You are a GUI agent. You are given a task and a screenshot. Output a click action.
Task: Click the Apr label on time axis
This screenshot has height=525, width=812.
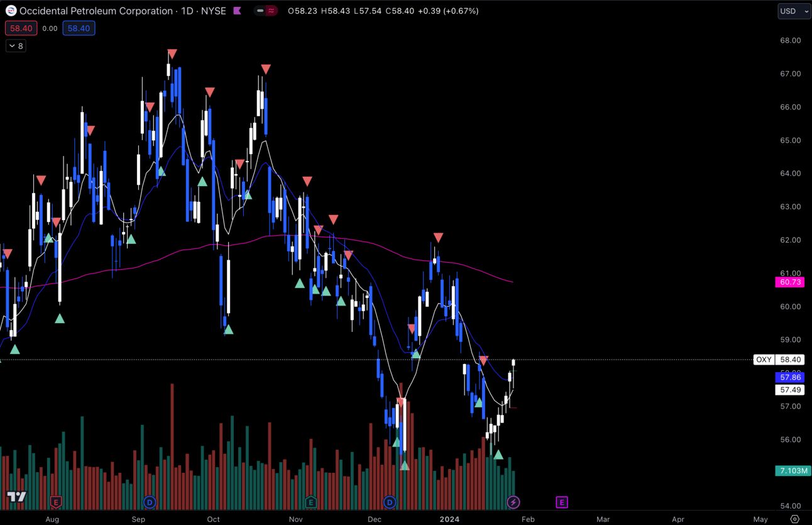(x=678, y=519)
